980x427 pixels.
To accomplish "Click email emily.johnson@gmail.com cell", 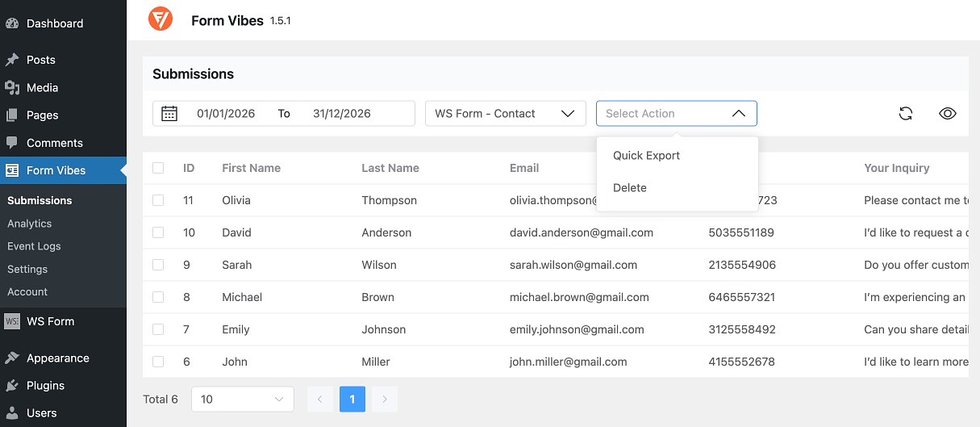I will pyautogui.click(x=577, y=329).
